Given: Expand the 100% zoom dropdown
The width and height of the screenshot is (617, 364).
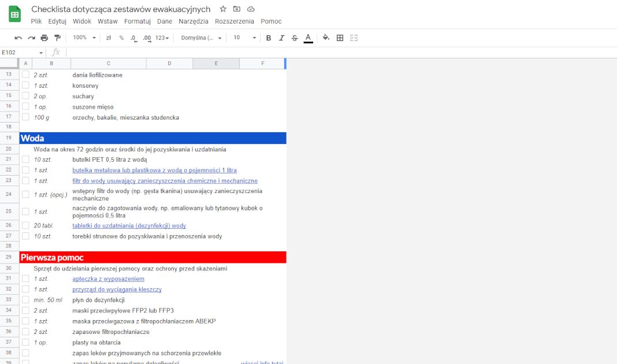Looking at the screenshot, I should (x=84, y=38).
